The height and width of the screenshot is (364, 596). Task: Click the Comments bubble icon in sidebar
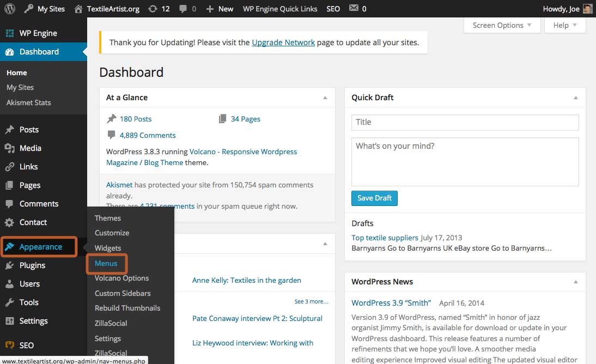9,204
